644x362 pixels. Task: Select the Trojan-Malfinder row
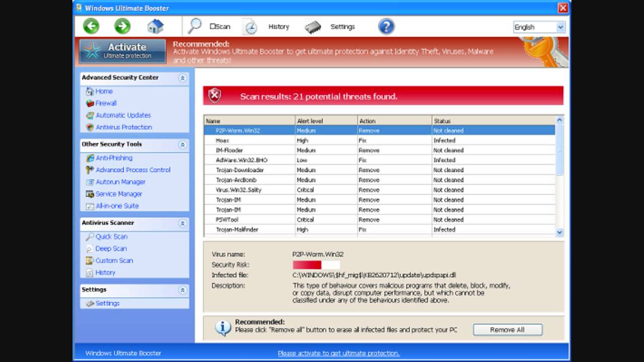click(x=379, y=230)
